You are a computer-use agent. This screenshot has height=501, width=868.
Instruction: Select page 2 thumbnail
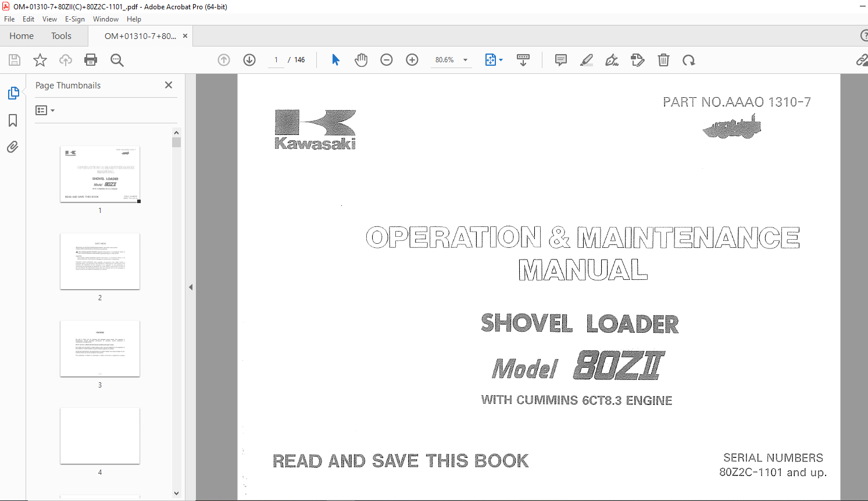(x=100, y=261)
